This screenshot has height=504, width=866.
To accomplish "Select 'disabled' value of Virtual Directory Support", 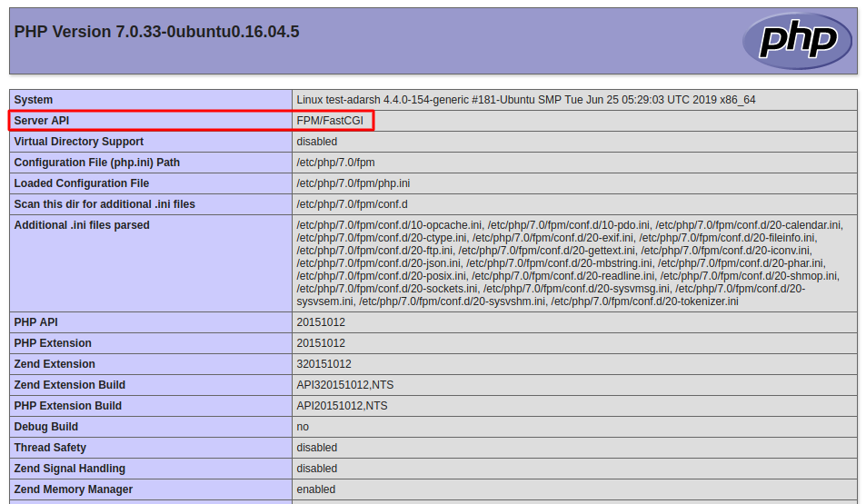I will tap(316, 142).
